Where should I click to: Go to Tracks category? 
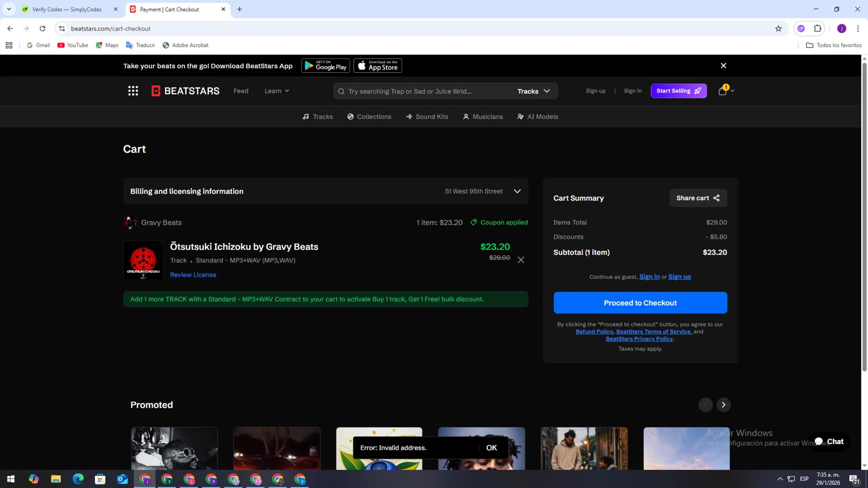point(318,117)
